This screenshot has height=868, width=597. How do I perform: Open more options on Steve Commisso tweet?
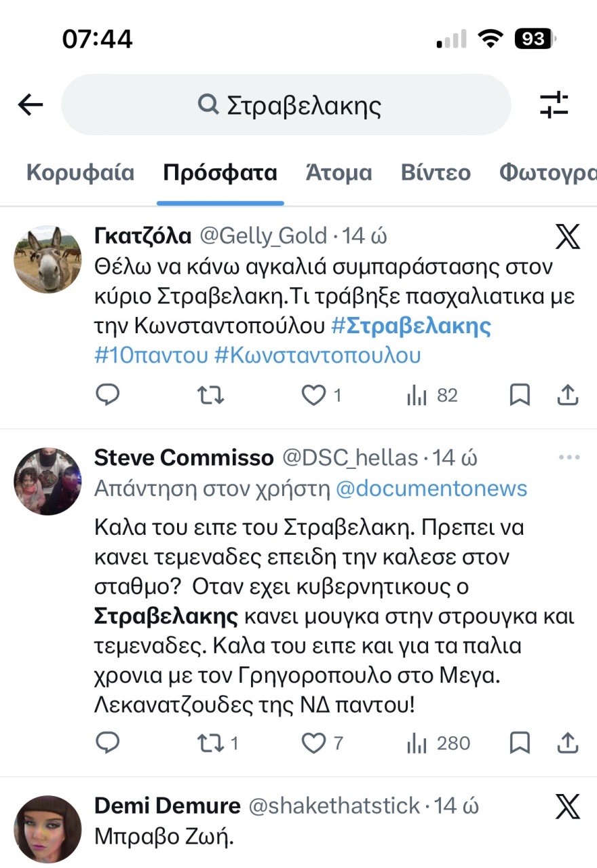pos(569,457)
